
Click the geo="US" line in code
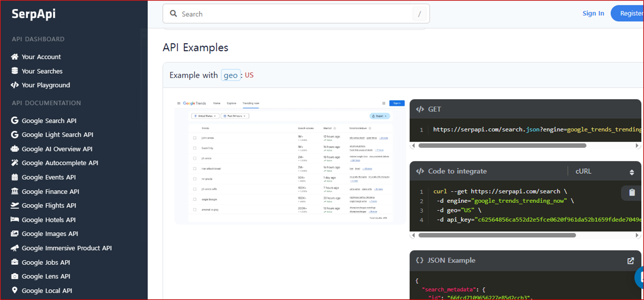pyautogui.click(x=459, y=210)
